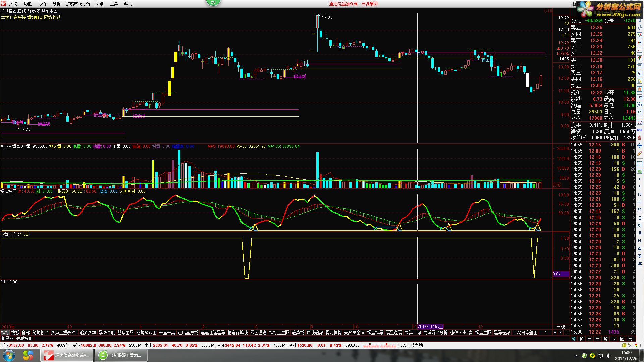Open the Windows Start button
The image size is (644, 362).
[x=9, y=355]
